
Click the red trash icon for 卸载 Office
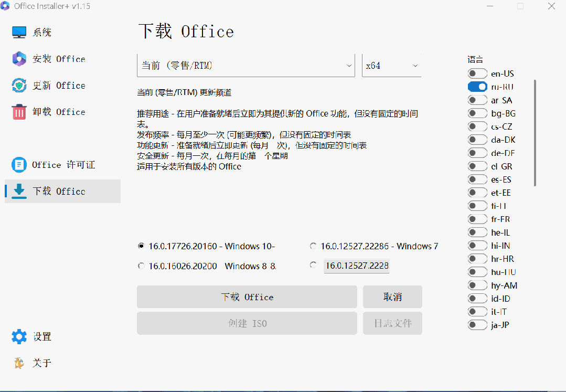19,112
